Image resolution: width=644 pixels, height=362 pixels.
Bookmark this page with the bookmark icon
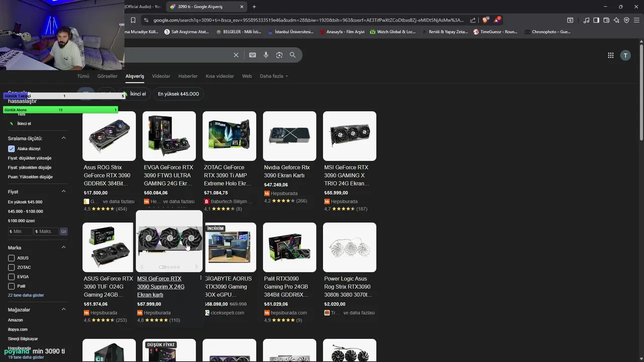coord(133,20)
